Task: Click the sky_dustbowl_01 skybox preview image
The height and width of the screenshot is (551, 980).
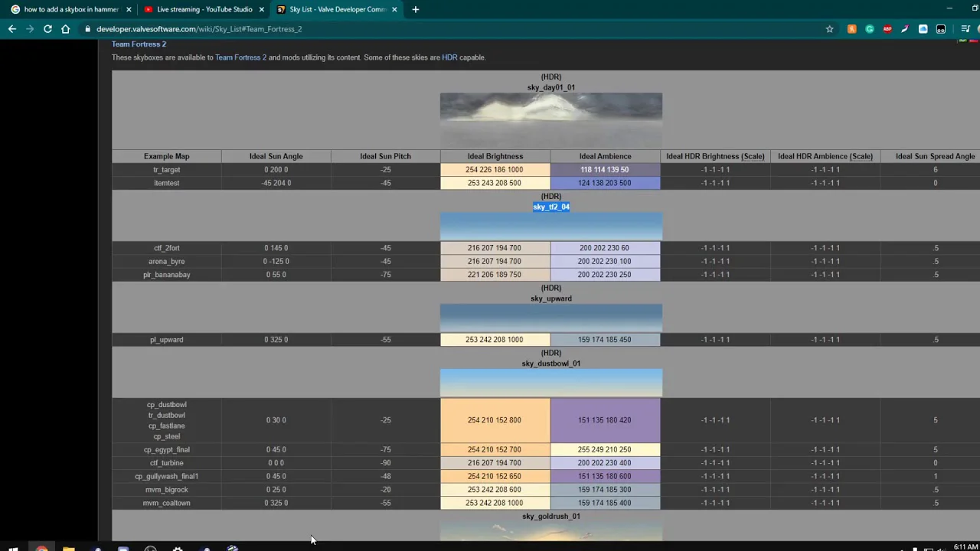Action: 550,383
